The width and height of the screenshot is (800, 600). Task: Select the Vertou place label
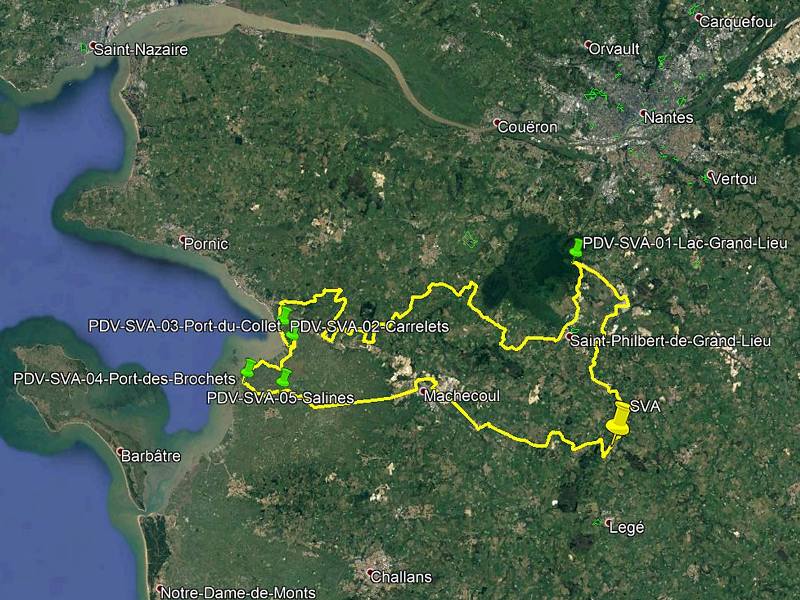coord(734,179)
